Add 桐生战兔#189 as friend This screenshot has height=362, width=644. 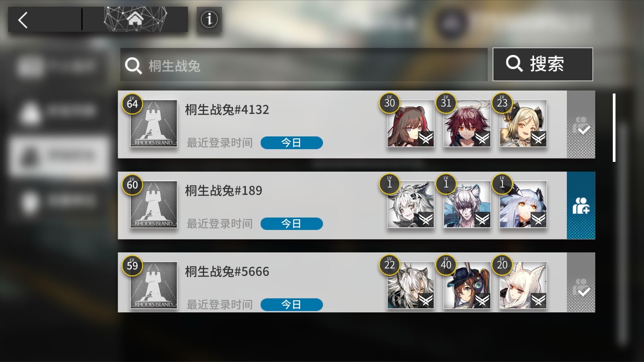coord(581,205)
